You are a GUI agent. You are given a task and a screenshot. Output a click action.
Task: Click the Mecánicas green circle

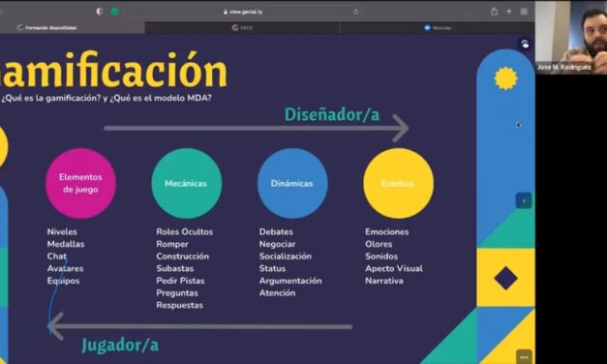187,183
